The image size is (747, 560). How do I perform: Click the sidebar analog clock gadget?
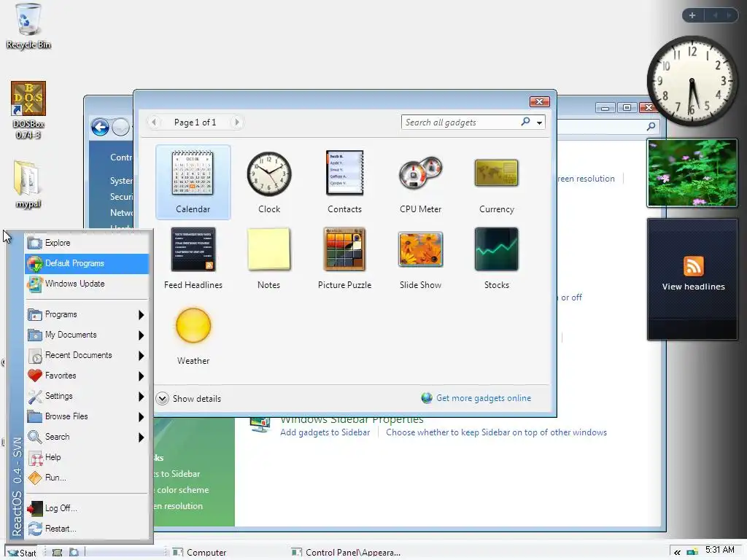pos(692,81)
